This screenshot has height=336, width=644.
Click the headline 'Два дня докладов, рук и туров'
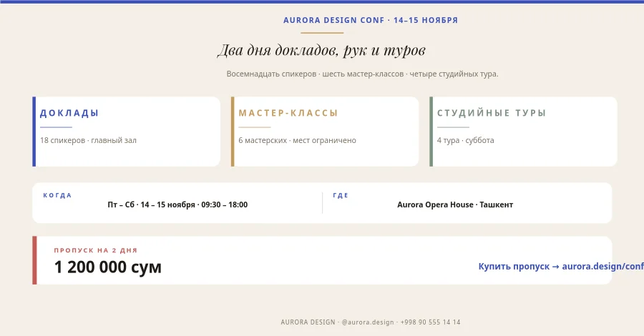click(321, 50)
